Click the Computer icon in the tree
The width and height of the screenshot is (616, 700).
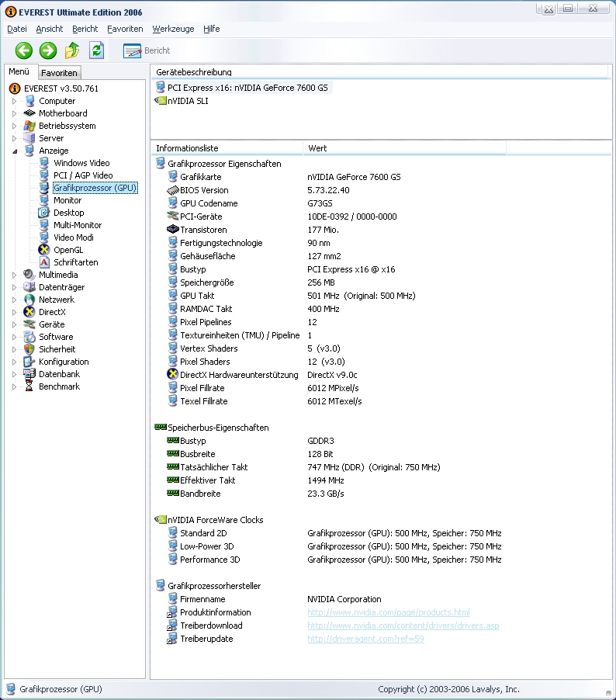[x=29, y=101]
